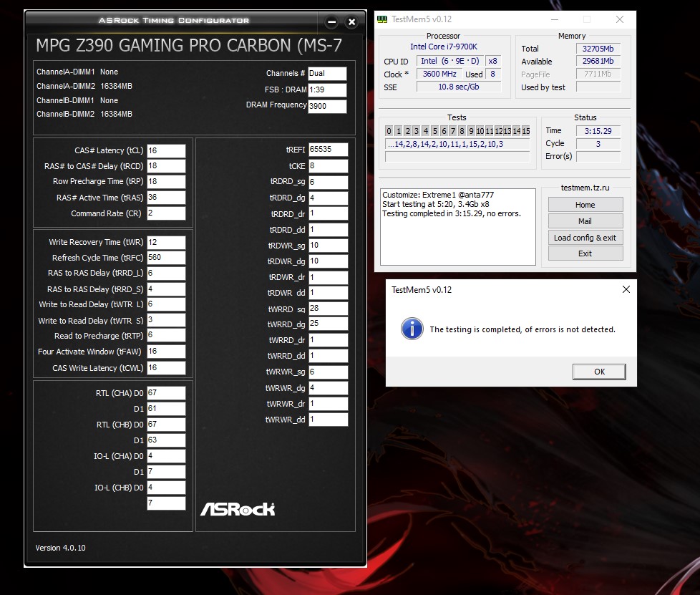The width and height of the screenshot is (700, 595).
Task: Click the Intel Core i7-9700K processor name
Action: coord(444,47)
